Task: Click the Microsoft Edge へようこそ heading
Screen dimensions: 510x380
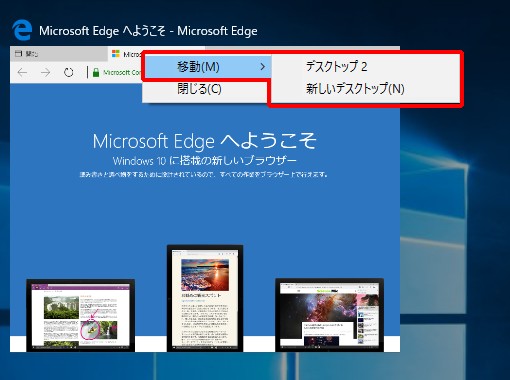Action: coord(204,141)
